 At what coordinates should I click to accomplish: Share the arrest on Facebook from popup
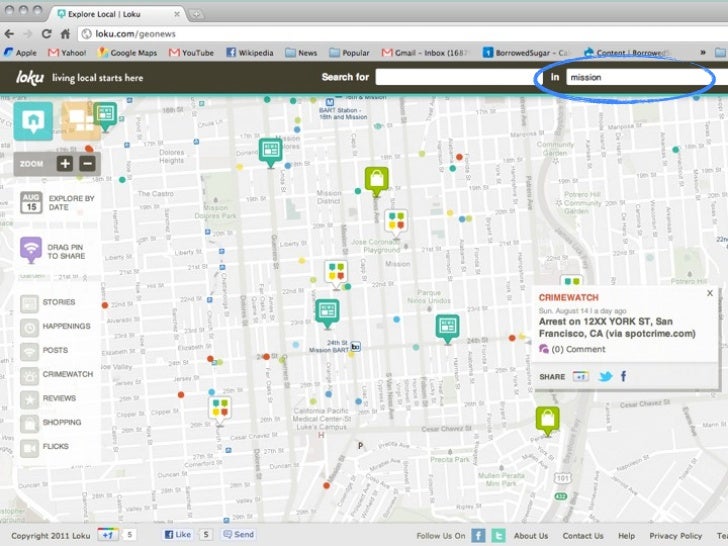point(623,376)
